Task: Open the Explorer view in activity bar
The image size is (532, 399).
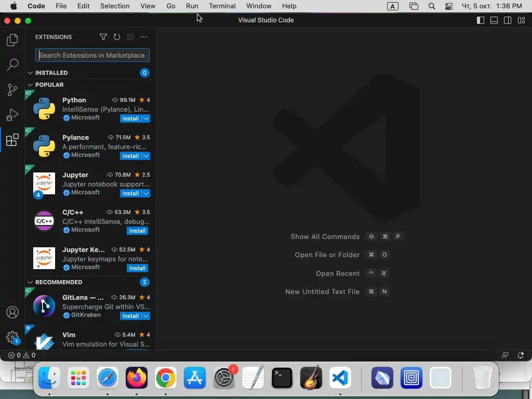Action: coord(12,39)
